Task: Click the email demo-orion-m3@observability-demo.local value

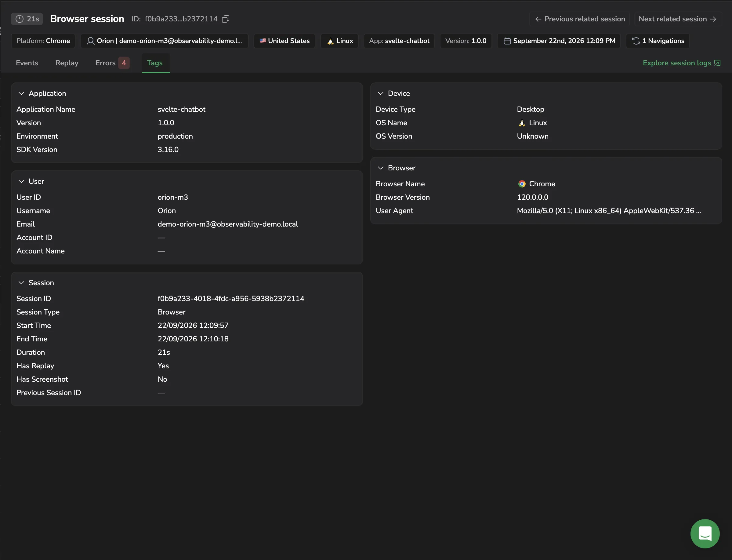Action: [228, 224]
